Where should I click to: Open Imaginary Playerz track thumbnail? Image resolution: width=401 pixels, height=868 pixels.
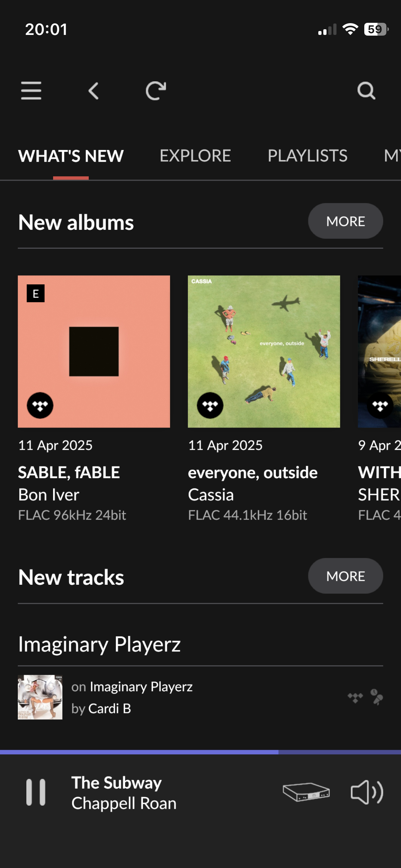pyautogui.click(x=40, y=697)
